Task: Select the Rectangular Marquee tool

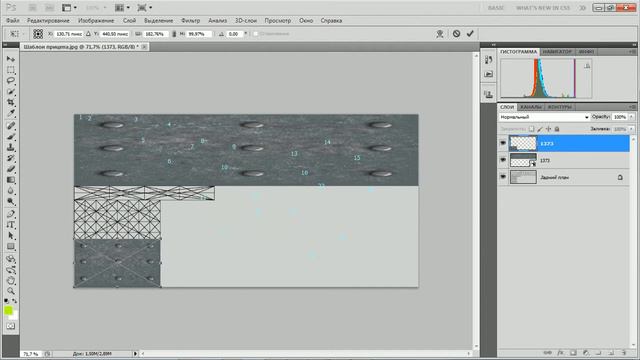Action: [11, 70]
